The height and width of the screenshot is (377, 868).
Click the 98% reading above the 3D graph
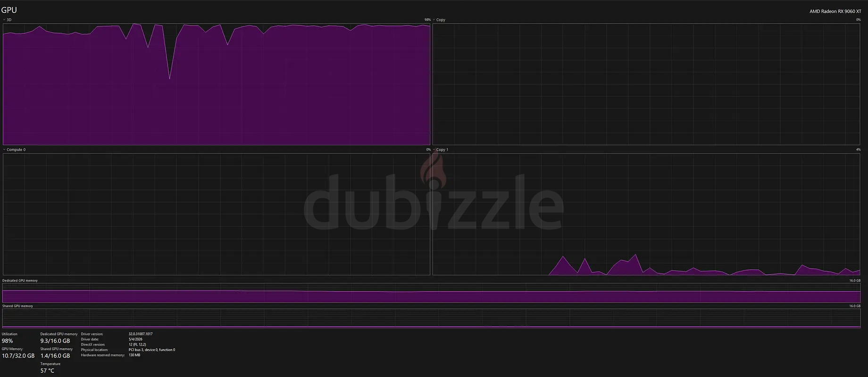(427, 20)
